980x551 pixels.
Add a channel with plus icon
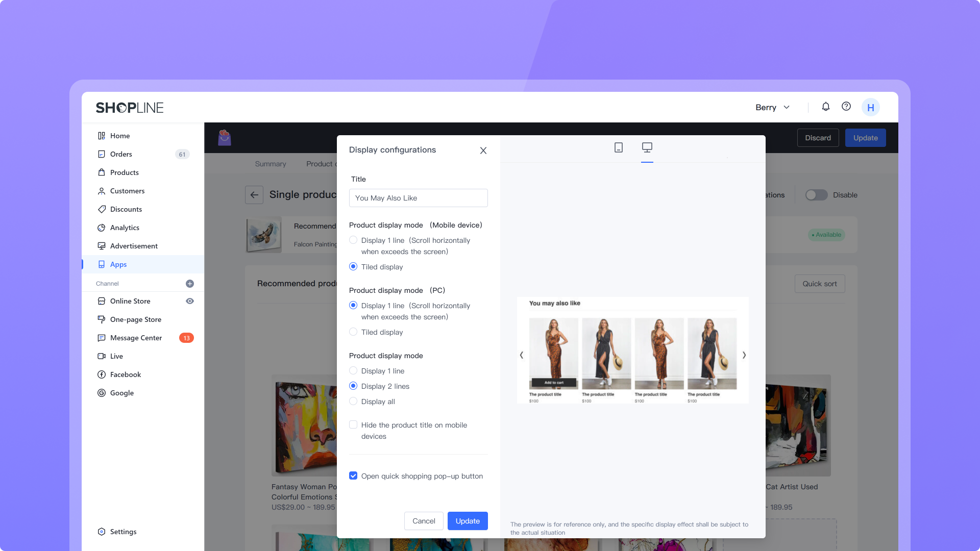coord(190,284)
